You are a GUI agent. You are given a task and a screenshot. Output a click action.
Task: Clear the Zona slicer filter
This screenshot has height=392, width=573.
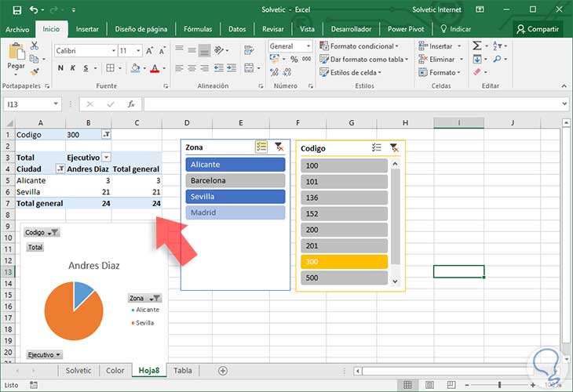tap(279, 147)
